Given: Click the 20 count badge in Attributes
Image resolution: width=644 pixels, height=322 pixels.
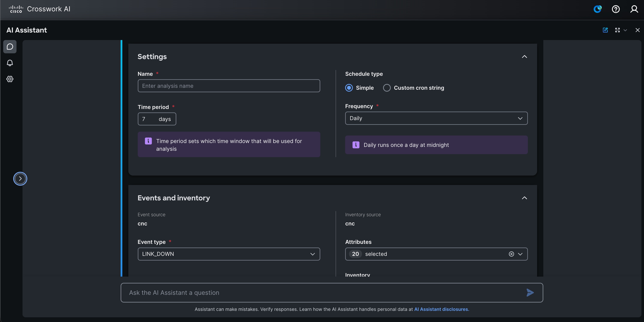Looking at the screenshot, I should pyautogui.click(x=355, y=254).
